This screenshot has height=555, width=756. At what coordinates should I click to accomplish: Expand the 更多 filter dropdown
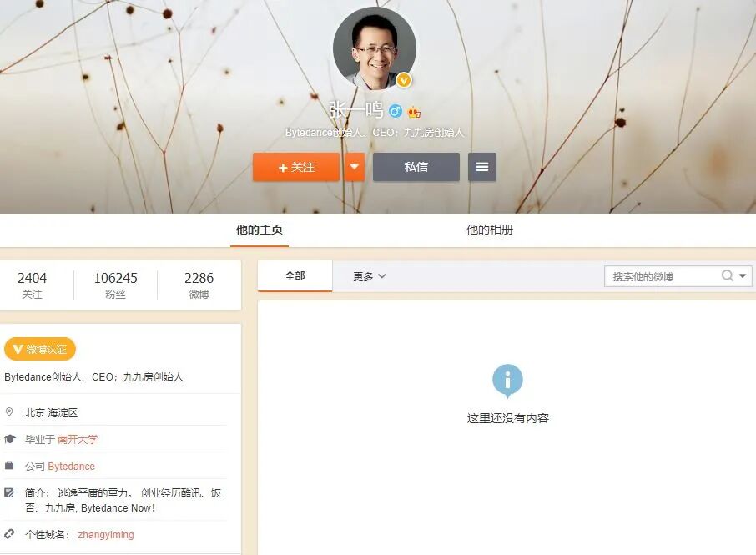click(x=370, y=276)
